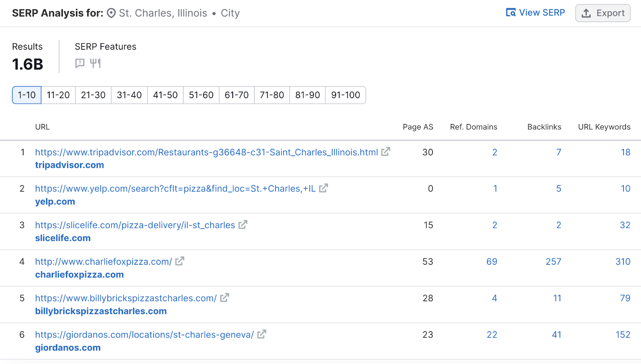Click tripadvisor's Ref. Domains value 2
This screenshot has width=641, height=364.
(495, 152)
